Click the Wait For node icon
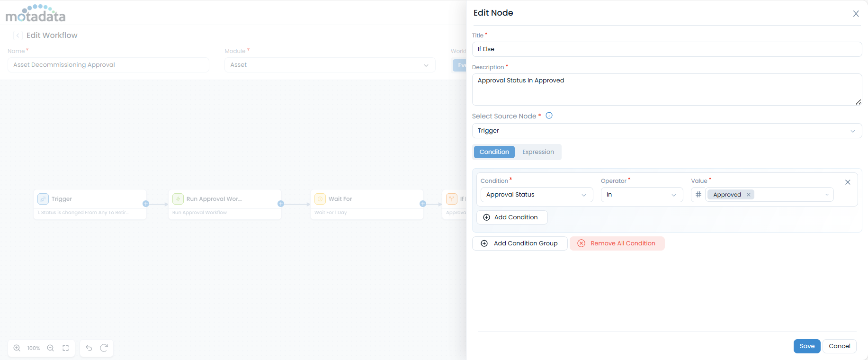 pos(320,199)
